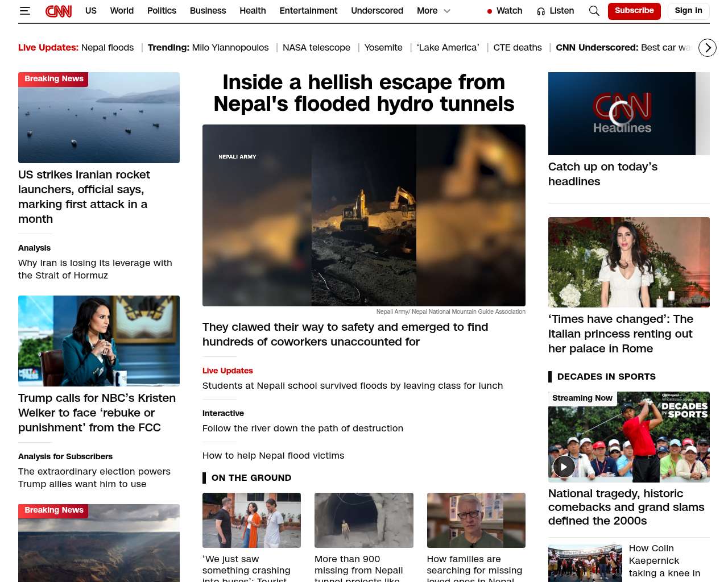Read Italian princess palace story

coord(621,334)
